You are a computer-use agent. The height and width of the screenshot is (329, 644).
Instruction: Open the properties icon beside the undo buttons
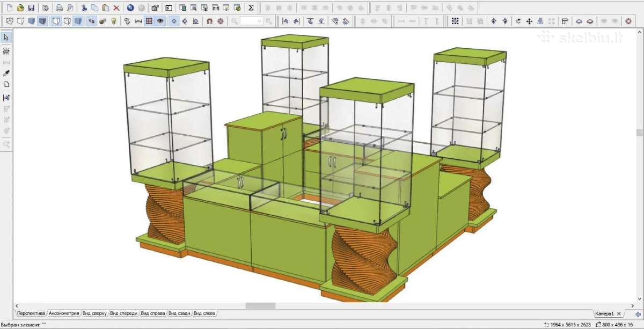155,8
